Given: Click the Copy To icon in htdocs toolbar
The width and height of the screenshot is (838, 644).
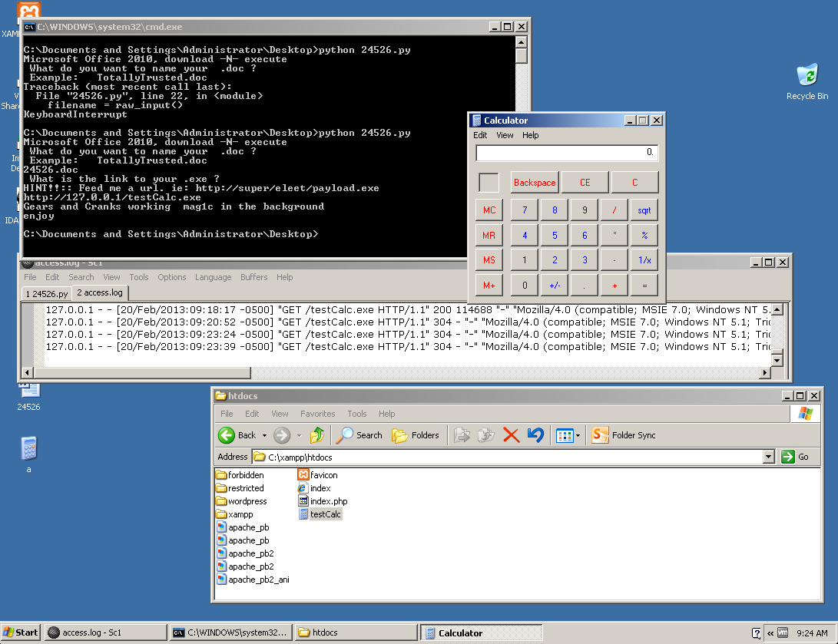Looking at the screenshot, I should (486, 435).
